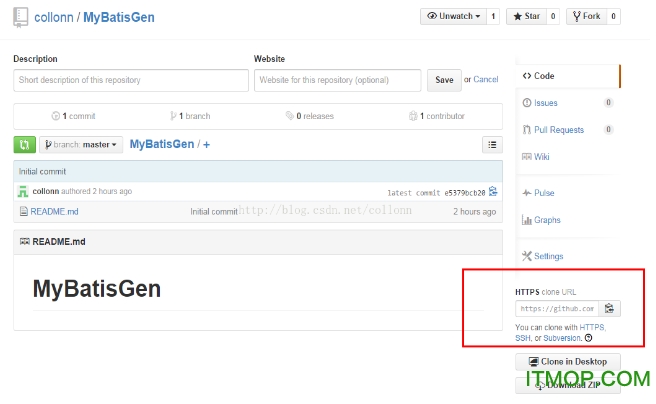Open the Unwatch dropdown button
The width and height of the screenshot is (656, 404).
click(454, 16)
